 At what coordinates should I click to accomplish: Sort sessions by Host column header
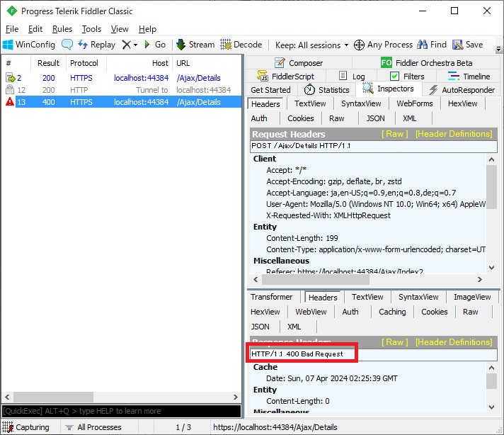pos(139,63)
